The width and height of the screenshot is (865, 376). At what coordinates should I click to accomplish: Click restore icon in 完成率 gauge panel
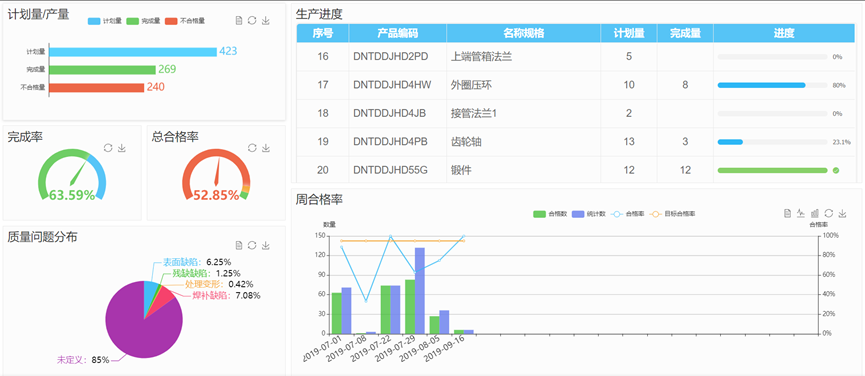(x=108, y=148)
